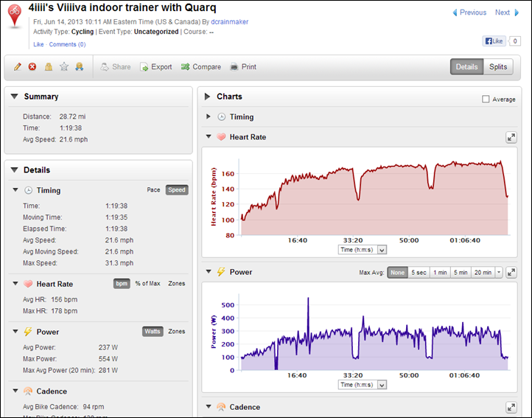The width and height of the screenshot is (532, 418).
Task: Click the clock icon beside Timing in Charts
Action: click(x=221, y=116)
